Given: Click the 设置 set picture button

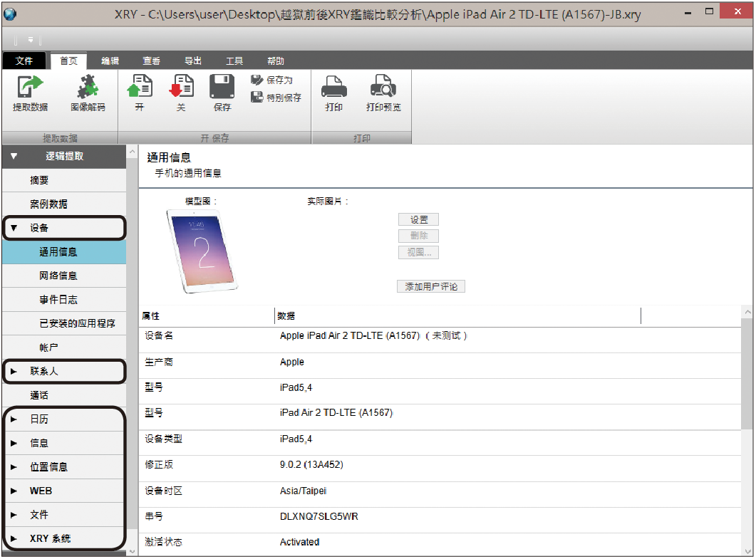Looking at the screenshot, I should tap(418, 220).
